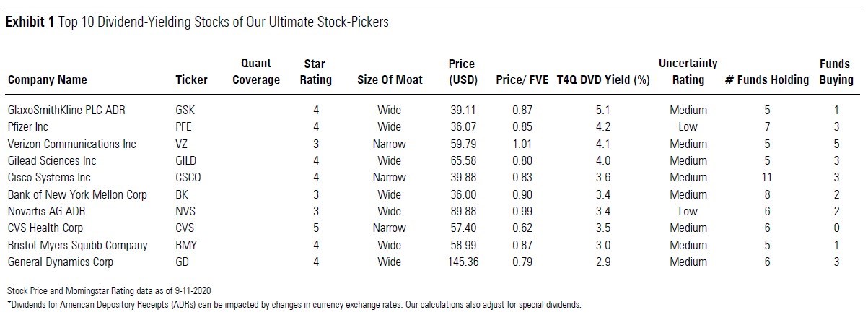Click General Dynamics price 145.36
868x315 pixels.
[x=463, y=262]
